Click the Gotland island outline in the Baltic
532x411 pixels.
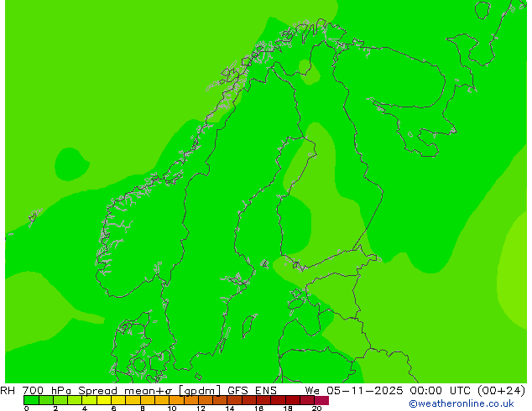point(249,326)
